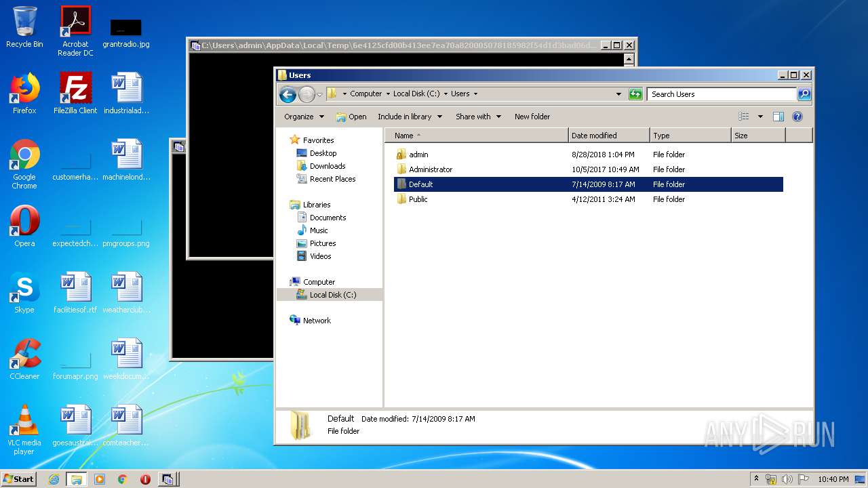Open Recycle Bin on desktop

(24, 27)
